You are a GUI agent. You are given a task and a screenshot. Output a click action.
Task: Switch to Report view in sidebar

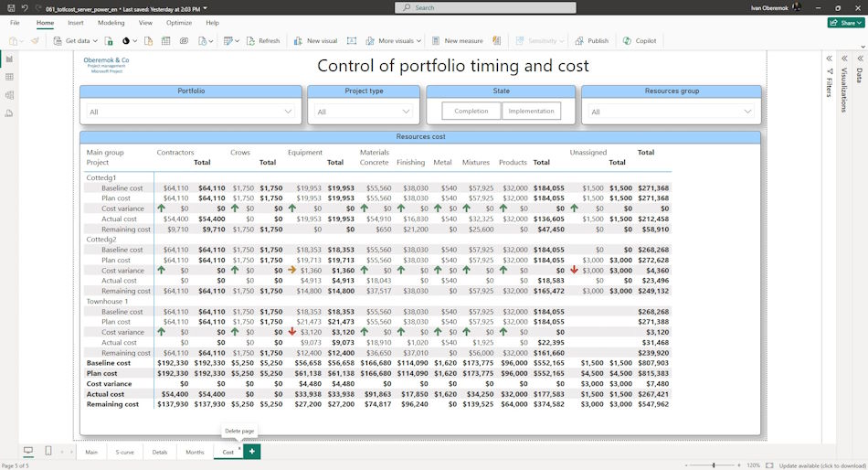tap(9, 59)
